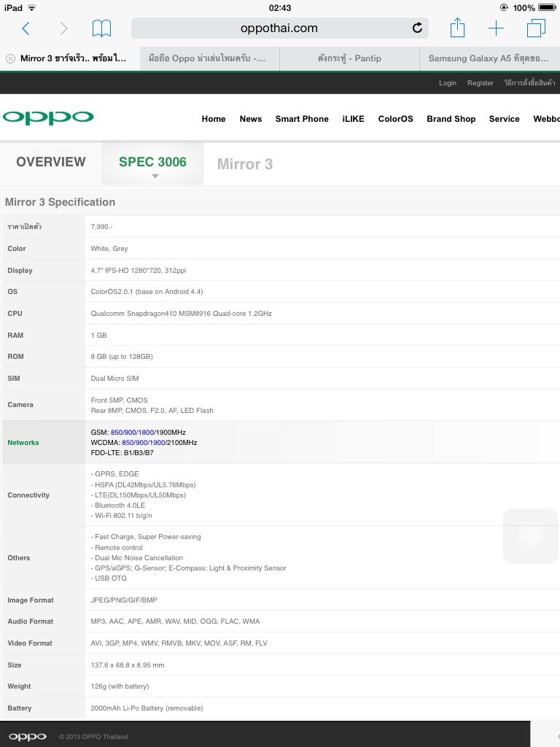The height and width of the screenshot is (747, 560).
Task: Select '137.6 x 68.8 x 8.95 mm' size
Action: coord(127,665)
